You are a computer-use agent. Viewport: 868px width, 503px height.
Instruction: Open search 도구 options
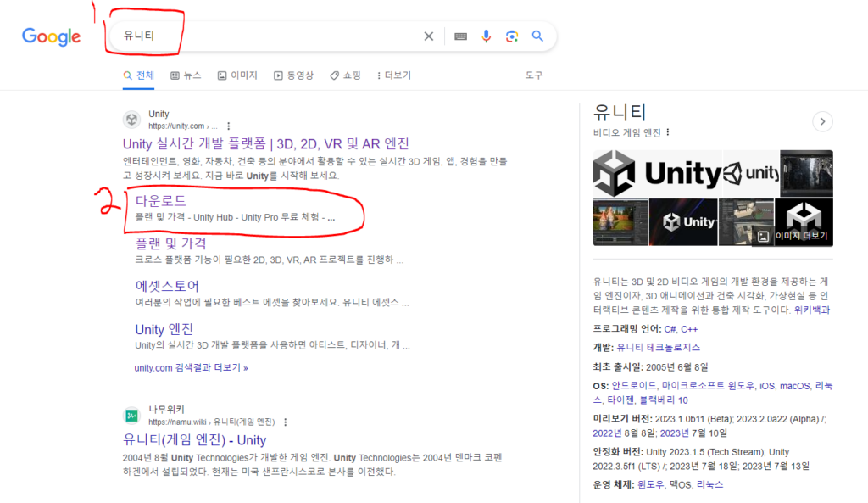point(534,75)
